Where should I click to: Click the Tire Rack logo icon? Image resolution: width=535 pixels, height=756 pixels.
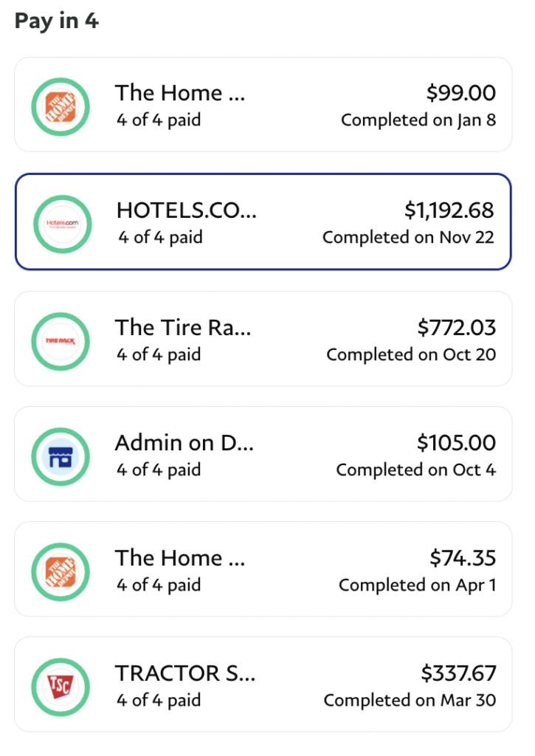[x=61, y=341]
